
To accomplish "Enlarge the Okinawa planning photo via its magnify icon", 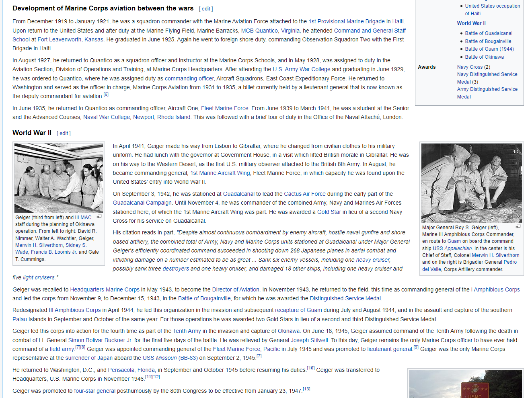I will tap(99, 217).
